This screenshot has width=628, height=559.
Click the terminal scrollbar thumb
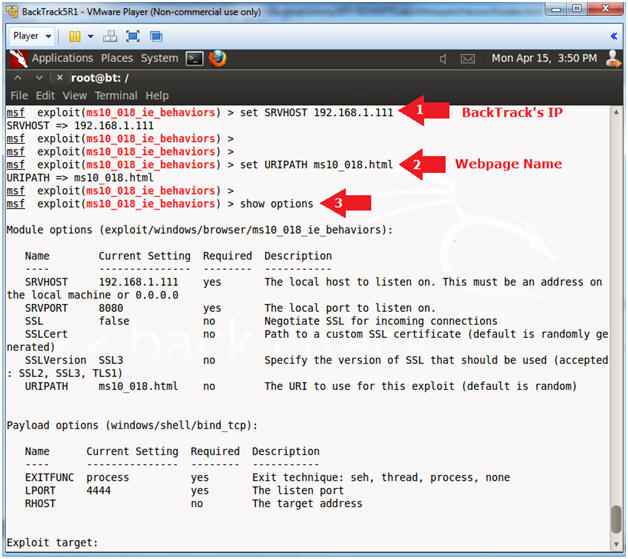616,519
